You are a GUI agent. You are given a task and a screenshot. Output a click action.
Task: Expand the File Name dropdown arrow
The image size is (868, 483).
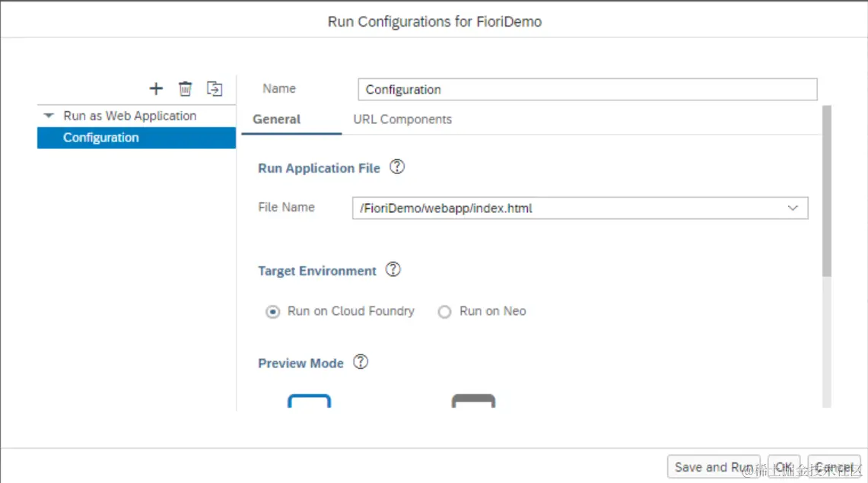tap(793, 208)
